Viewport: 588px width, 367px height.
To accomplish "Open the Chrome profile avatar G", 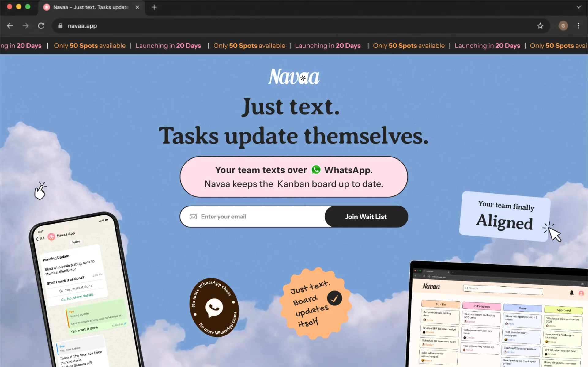I will point(563,26).
